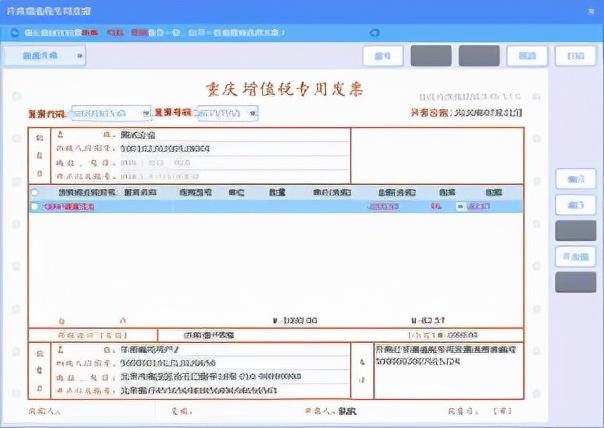
Task: Click the cloud sync icon in the blue notice bar
Action: pos(374,33)
